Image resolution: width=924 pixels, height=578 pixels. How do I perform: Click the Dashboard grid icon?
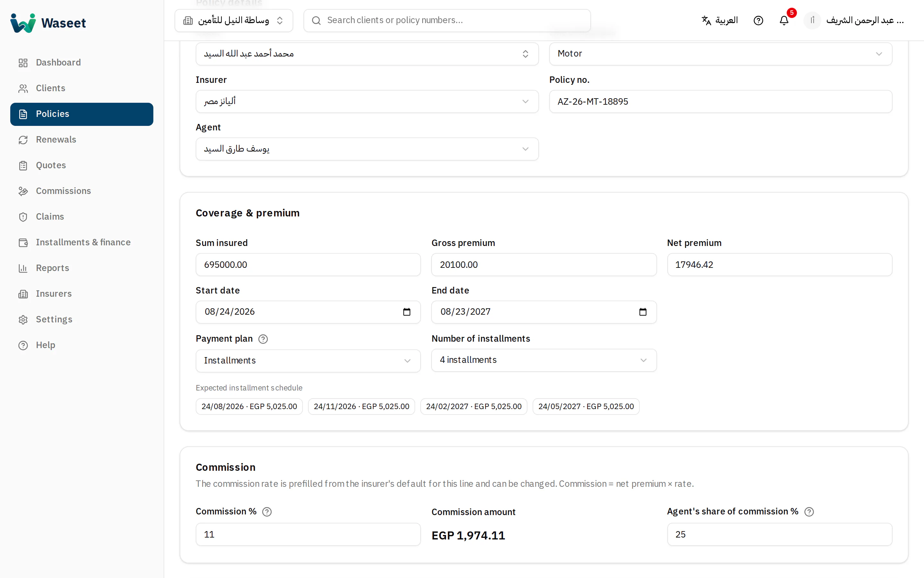pos(23,63)
